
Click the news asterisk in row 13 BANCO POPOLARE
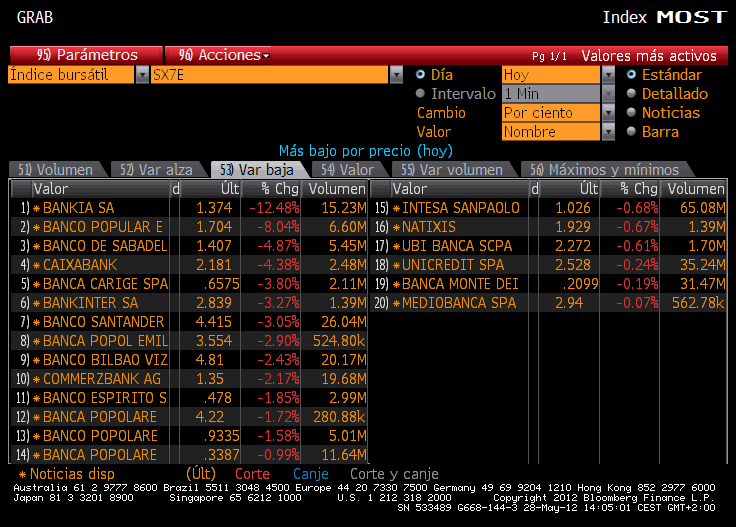tap(36, 436)
